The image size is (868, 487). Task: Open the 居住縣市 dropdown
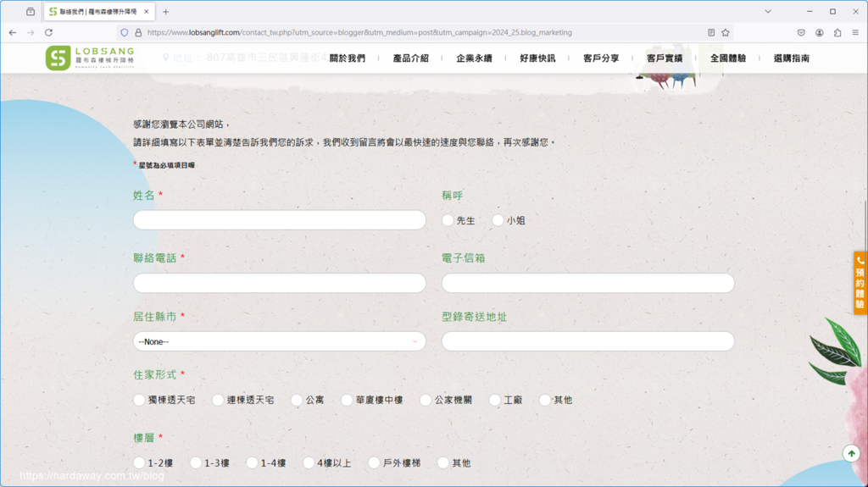click(x=280, y=341)
